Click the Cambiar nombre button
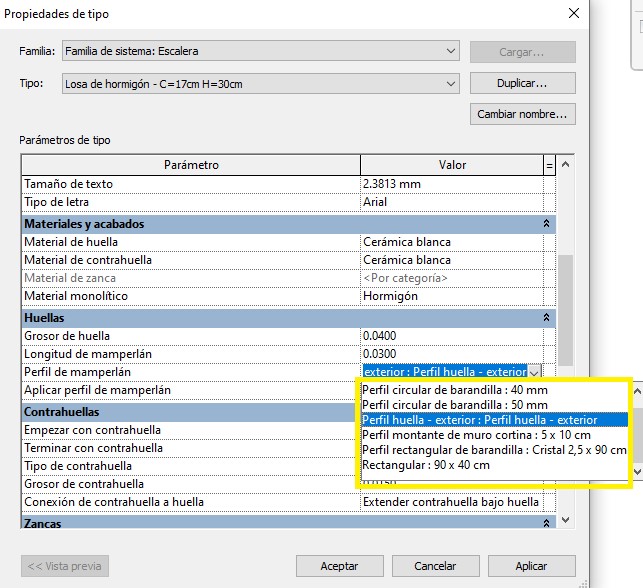Screen dimensions: 643x588 tap(522, 114)
